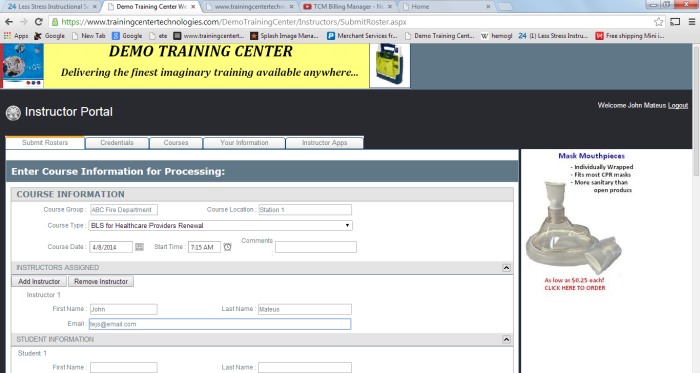Screen dimensions: 700x373
Task: Click the browser forward arrow
Action: (x=24, y=22)
